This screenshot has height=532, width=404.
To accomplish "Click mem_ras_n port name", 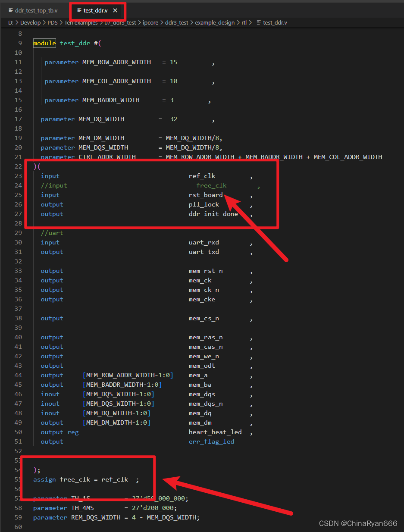I will tap(206, 337).
